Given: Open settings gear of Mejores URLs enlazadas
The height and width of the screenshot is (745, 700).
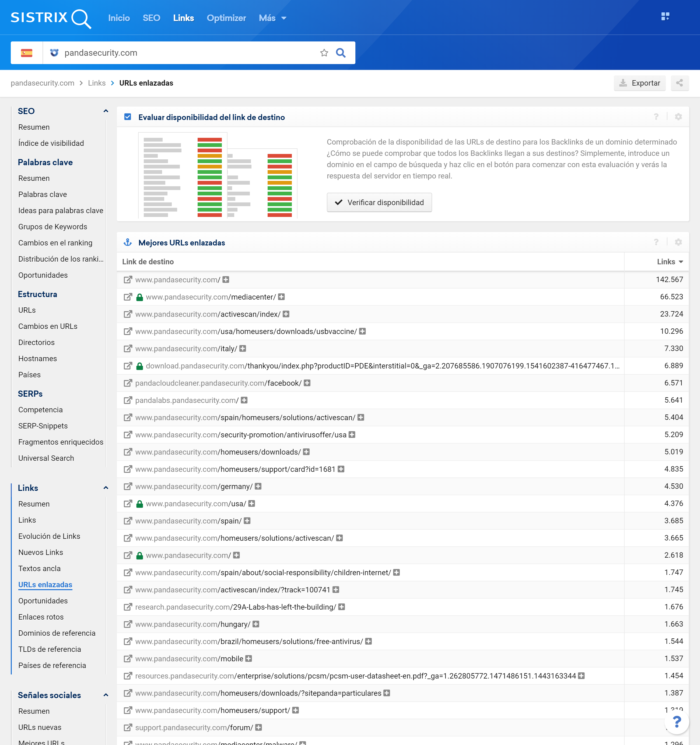Looking at the screenshot, I should click(x=678, y=242).
